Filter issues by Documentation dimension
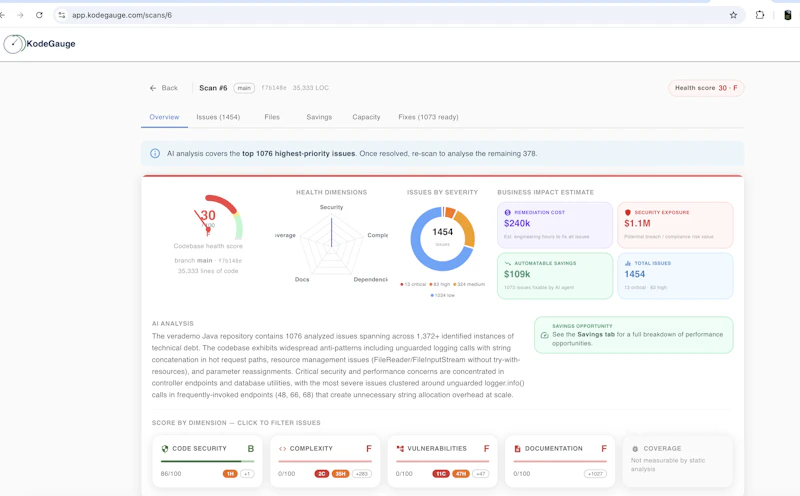 [560, 461]
